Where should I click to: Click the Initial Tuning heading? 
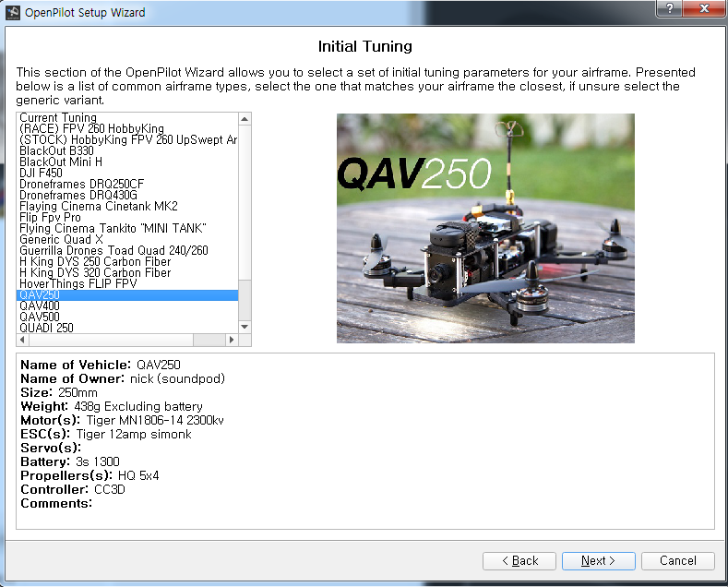[365, 46]
